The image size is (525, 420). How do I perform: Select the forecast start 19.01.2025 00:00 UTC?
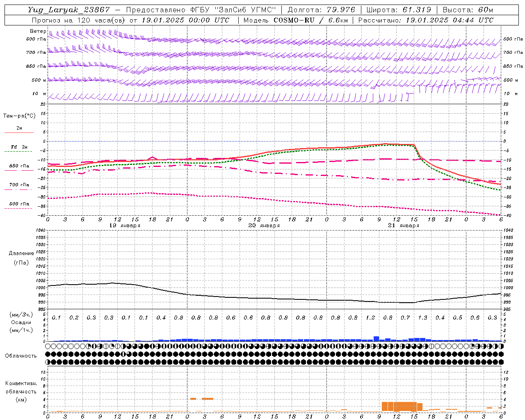pyautogui.click(x=185, y=20)
